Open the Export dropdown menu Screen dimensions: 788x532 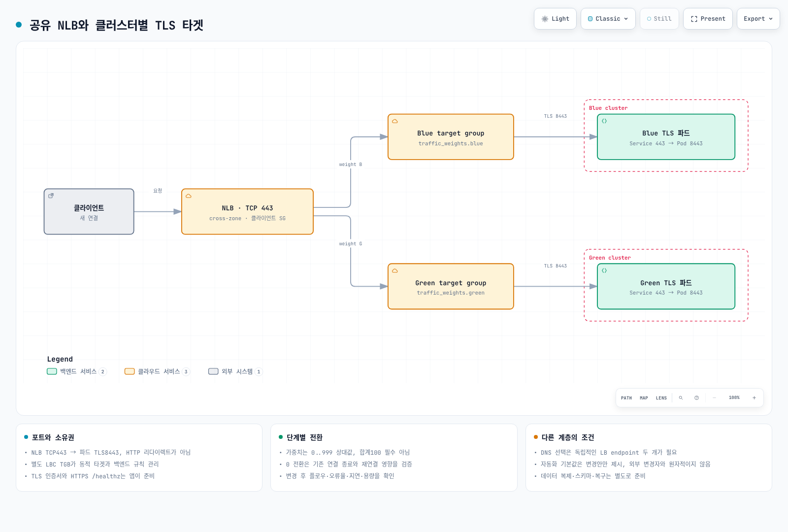pyautogui.click(x=758, y=19)
